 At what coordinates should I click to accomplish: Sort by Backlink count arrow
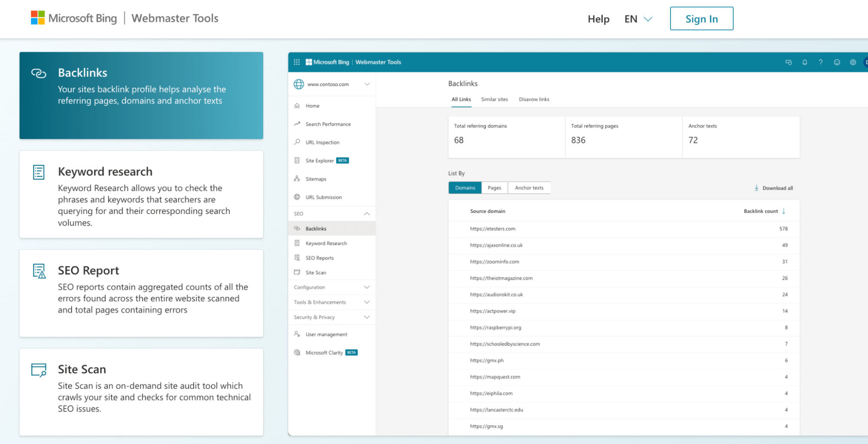pyautogui.click(x=784, y=211)
